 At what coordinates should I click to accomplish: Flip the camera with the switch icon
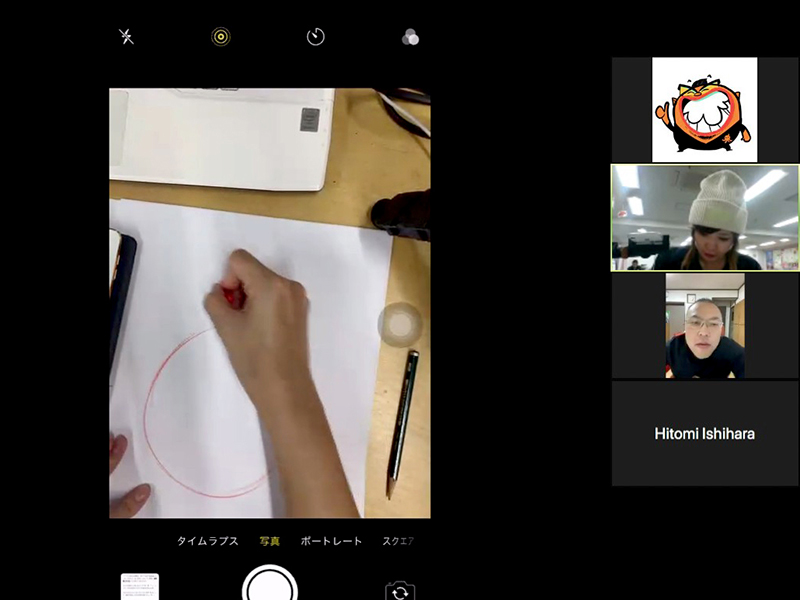tap(400, 591)
